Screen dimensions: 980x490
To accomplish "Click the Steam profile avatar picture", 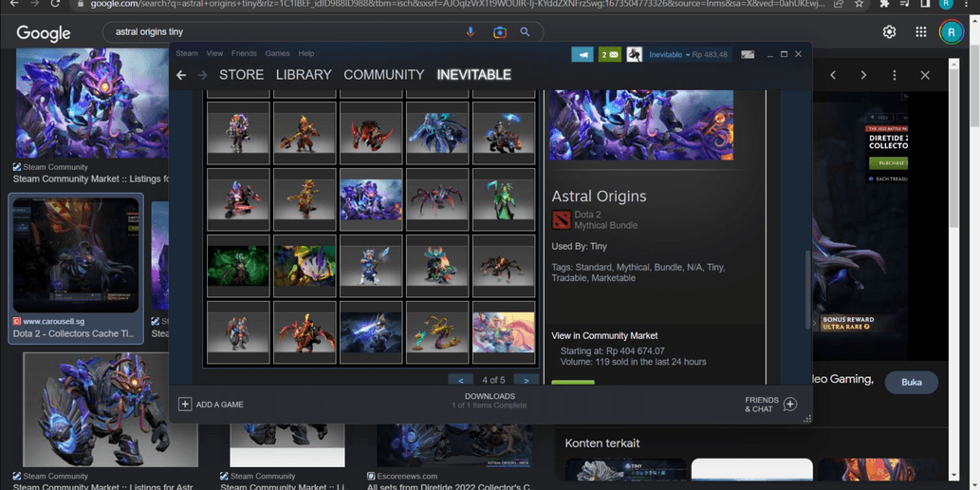I will click(x=635, y=54).
